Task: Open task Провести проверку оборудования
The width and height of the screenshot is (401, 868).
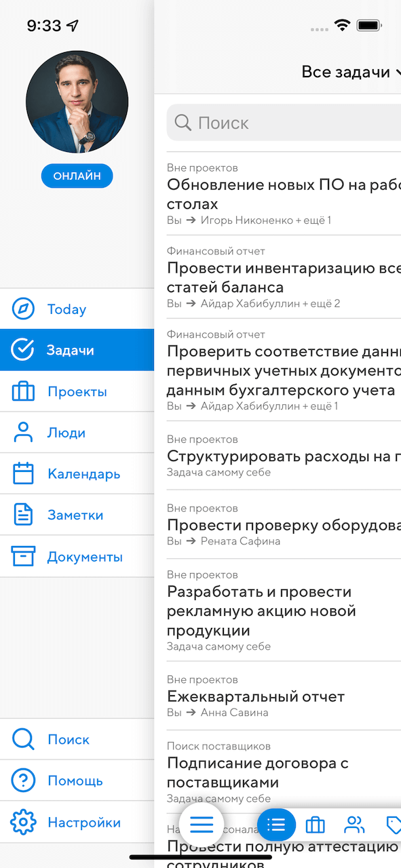Action: coord(284,526)
